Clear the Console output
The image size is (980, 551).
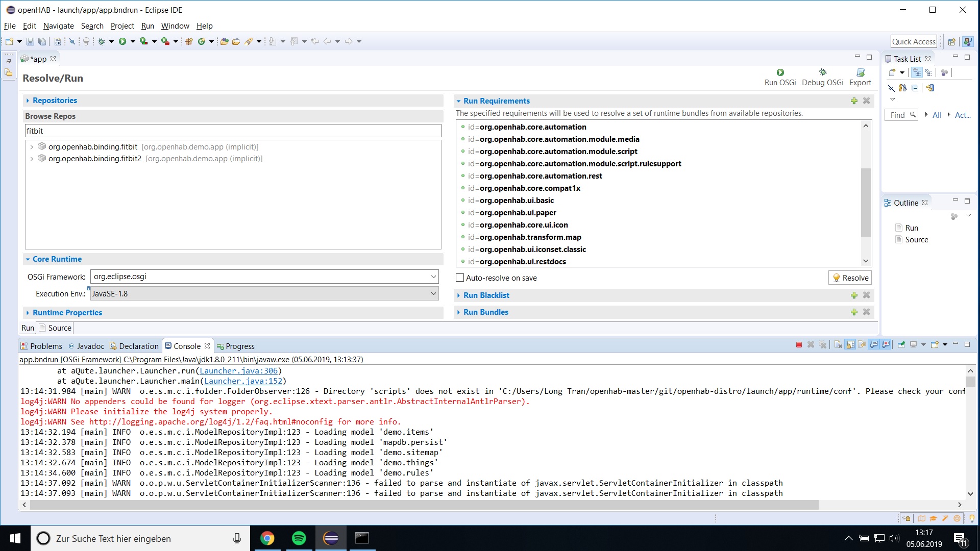coord(838,345)
